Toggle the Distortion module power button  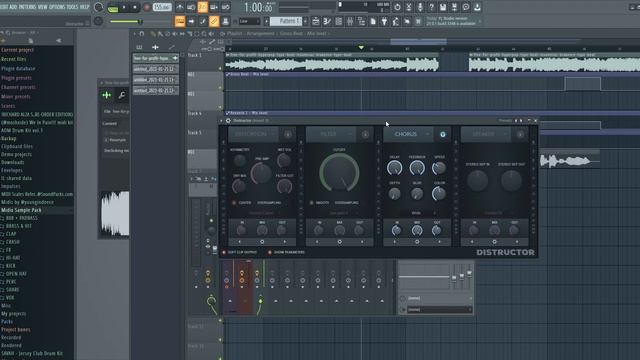pos(287,134)
